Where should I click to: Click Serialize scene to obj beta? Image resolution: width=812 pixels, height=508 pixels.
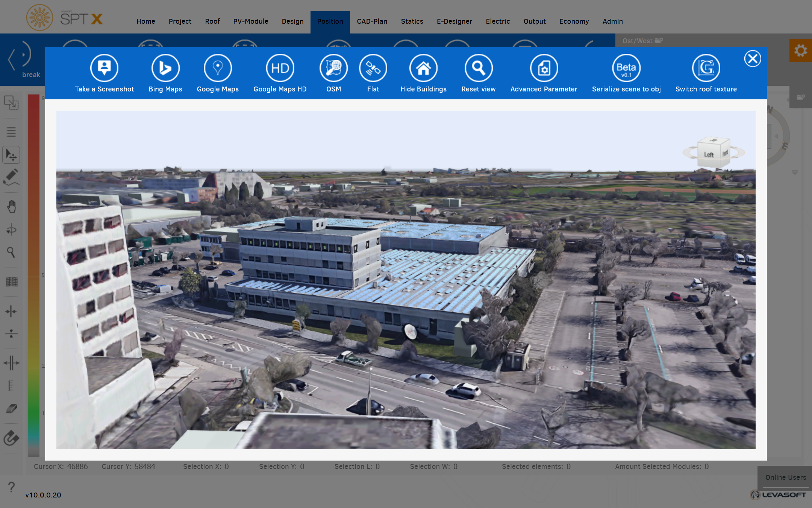pyautogui.click(x=626, y=68)
